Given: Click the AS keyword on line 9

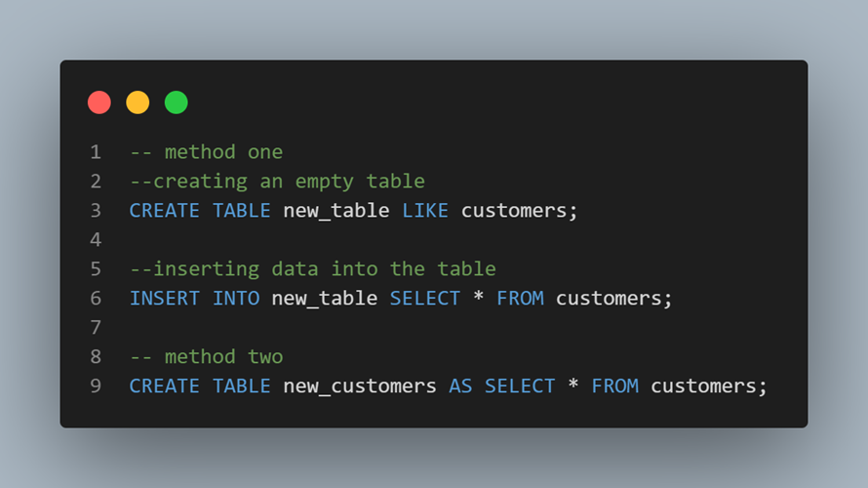Looking at the screenshot, I should click(460, 386).
